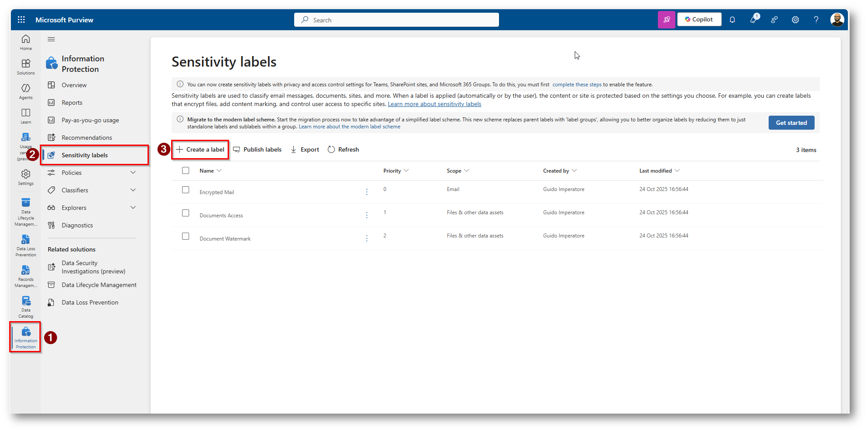868x432 pixels.
Task: Click the pink diagnostics button beside Copilot
Action: pyautogui.click(x=667, y=20)
